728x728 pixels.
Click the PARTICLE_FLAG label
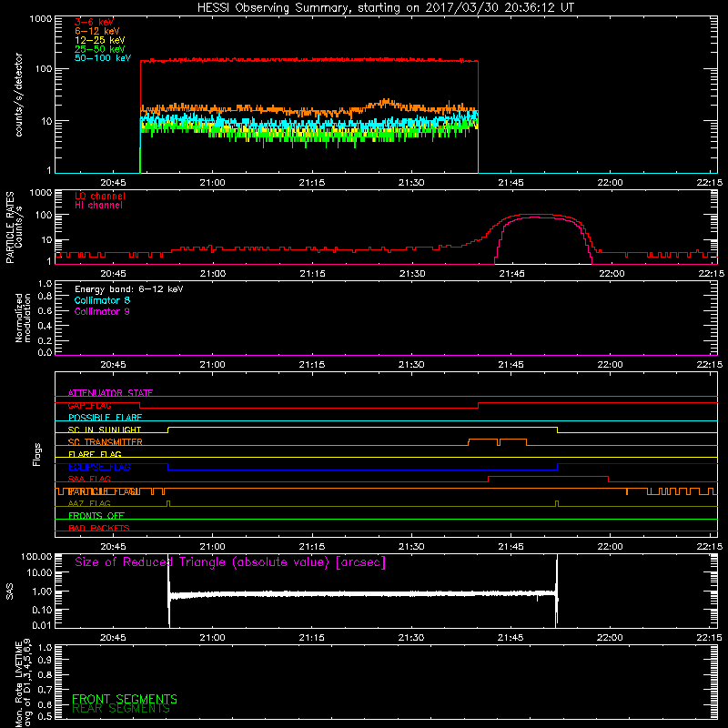pos(104,491)
